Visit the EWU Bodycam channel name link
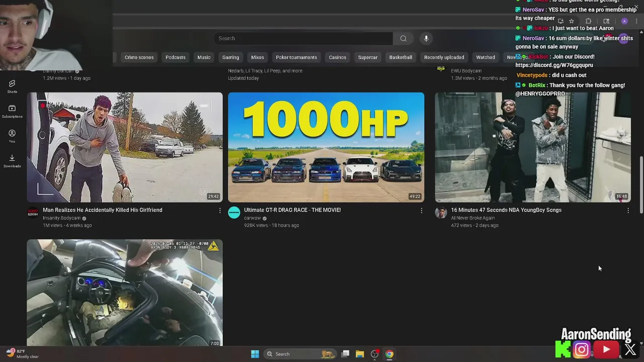The image size is (644, 362). pyautogui.click(x=466, y=71)
